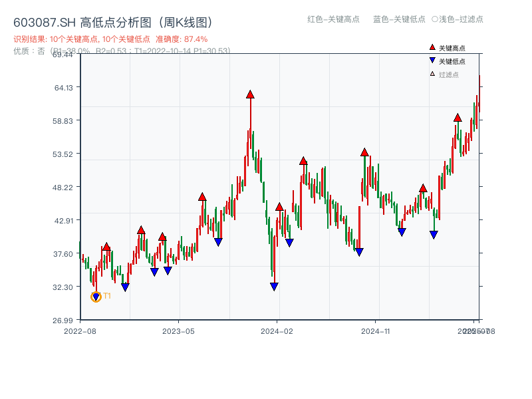Click the 32.30 y-axis label

[63, 287]
